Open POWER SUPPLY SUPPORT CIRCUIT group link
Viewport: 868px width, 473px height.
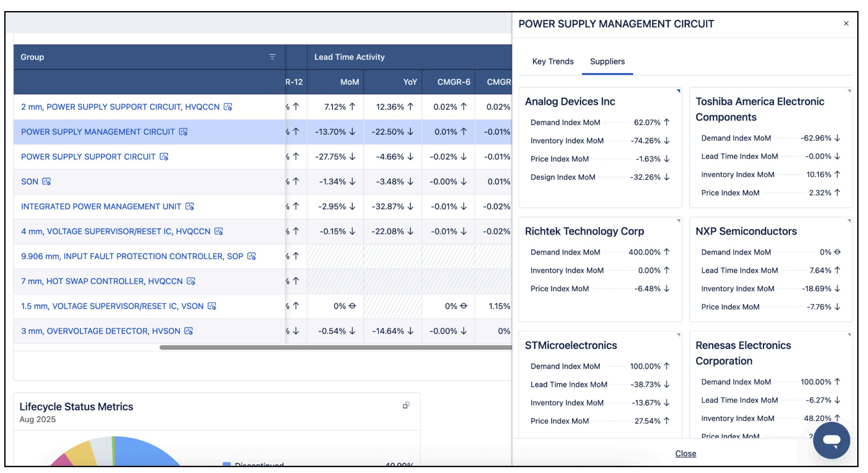(x=88, y=157)
